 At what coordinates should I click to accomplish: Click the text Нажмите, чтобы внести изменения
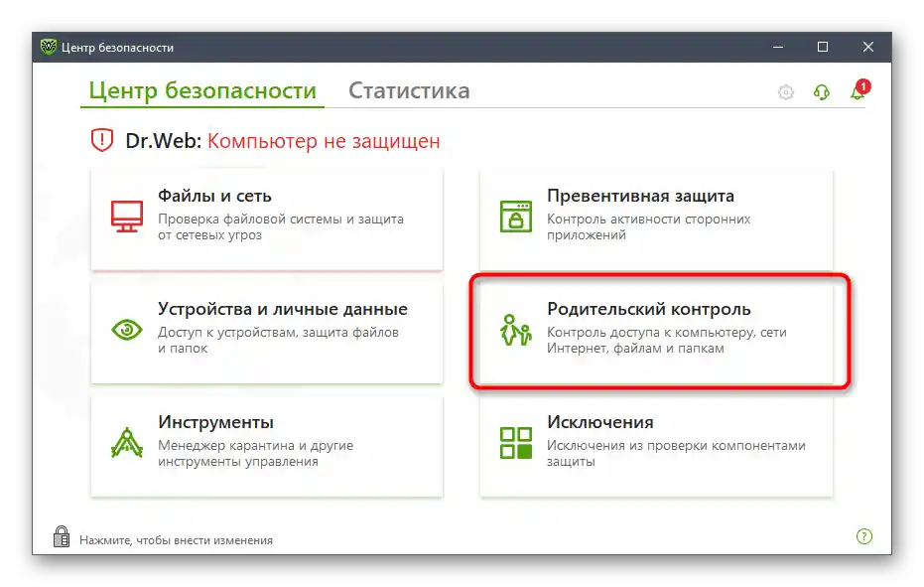click(177, 540)
